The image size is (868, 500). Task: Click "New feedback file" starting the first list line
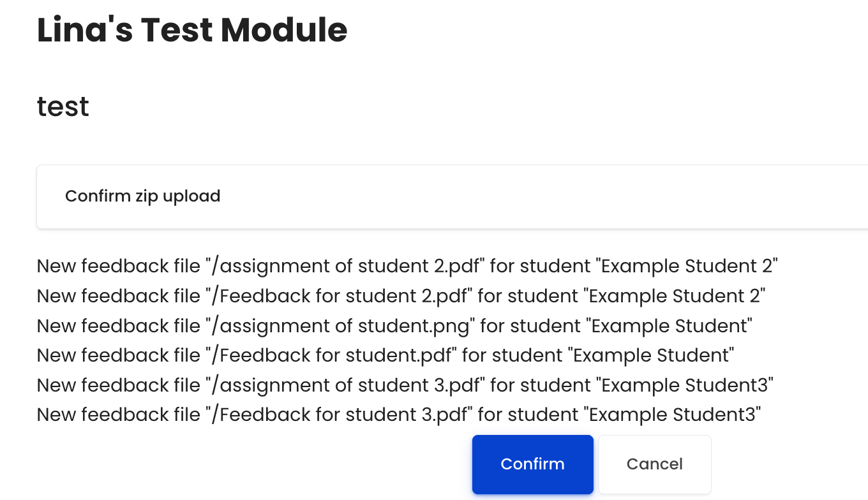pyautogui.click(x=119, y=266)
